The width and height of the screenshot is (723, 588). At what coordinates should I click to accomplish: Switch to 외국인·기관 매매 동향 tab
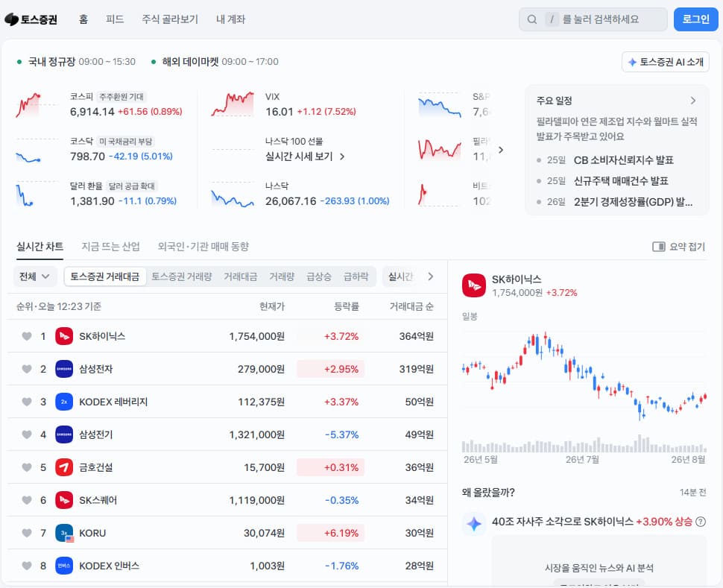(x=203, y=247)
